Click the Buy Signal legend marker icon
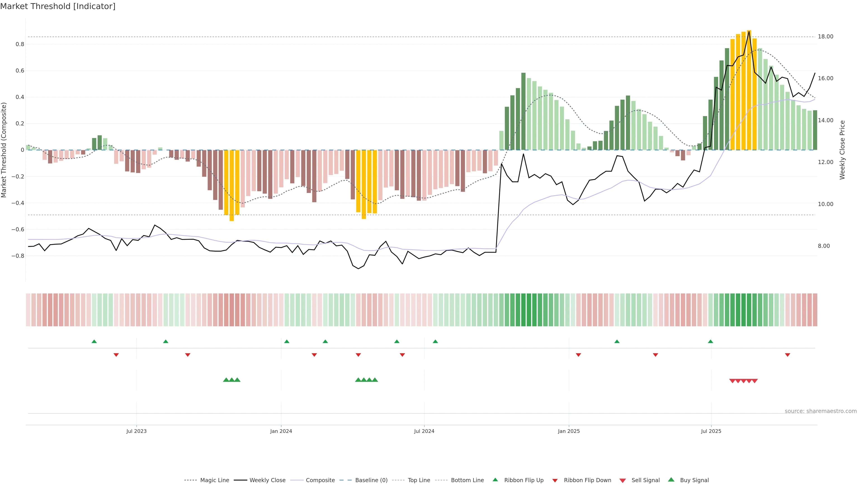The height and width of the screenshot is (488, 868). (671, 480)
